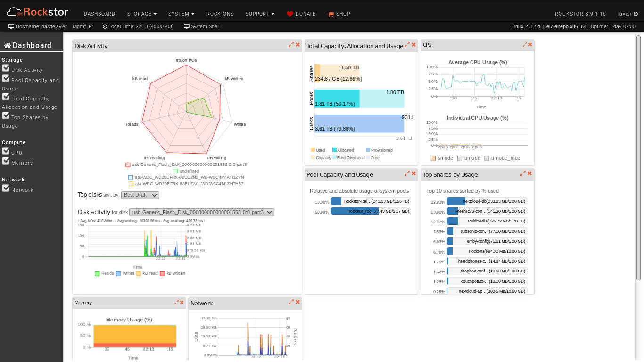Screen dimensions: 644x362
Task: Open Disk activity for disk dropdown
Action: (202, 213)
